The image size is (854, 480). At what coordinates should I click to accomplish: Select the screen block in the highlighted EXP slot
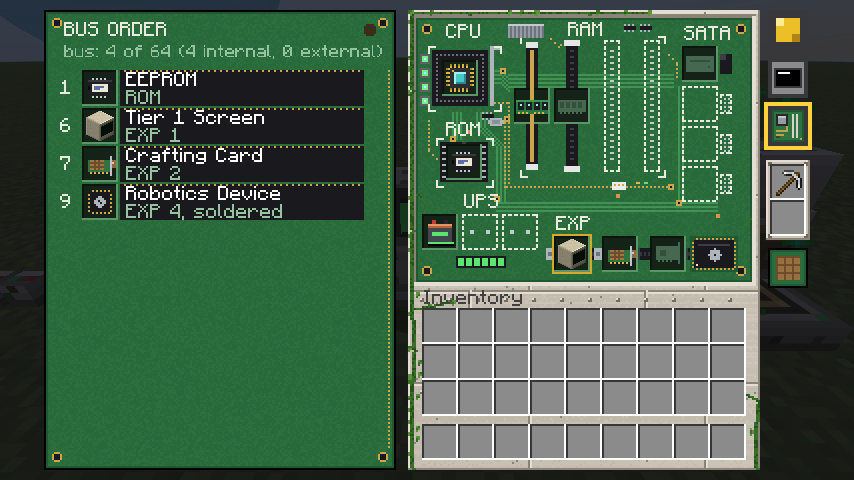571,253
